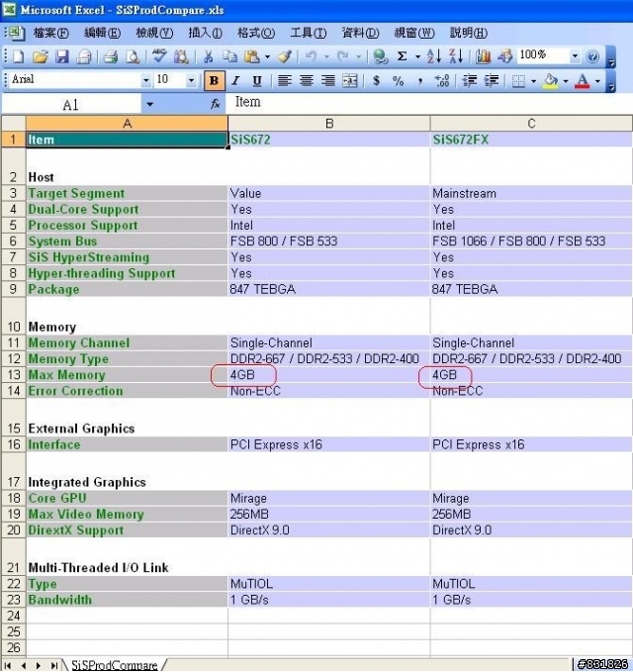Click the Insert Function fx icon
This screenshot has width=633, height=672.
tap(215, 104)
